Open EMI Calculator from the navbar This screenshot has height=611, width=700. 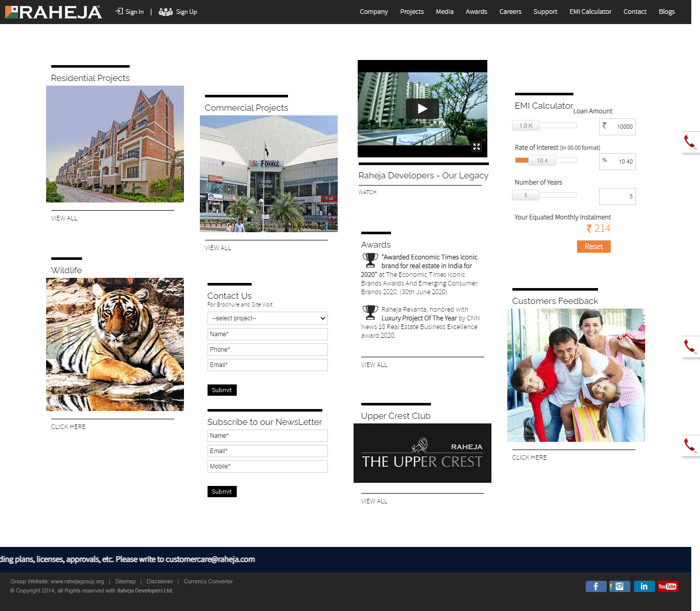[x=590, y=12]
